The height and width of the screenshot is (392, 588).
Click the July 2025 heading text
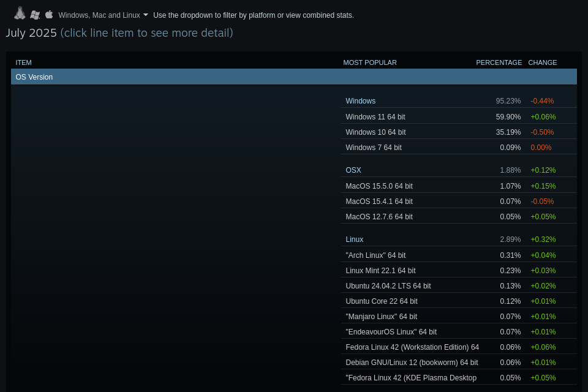point(31,33)
